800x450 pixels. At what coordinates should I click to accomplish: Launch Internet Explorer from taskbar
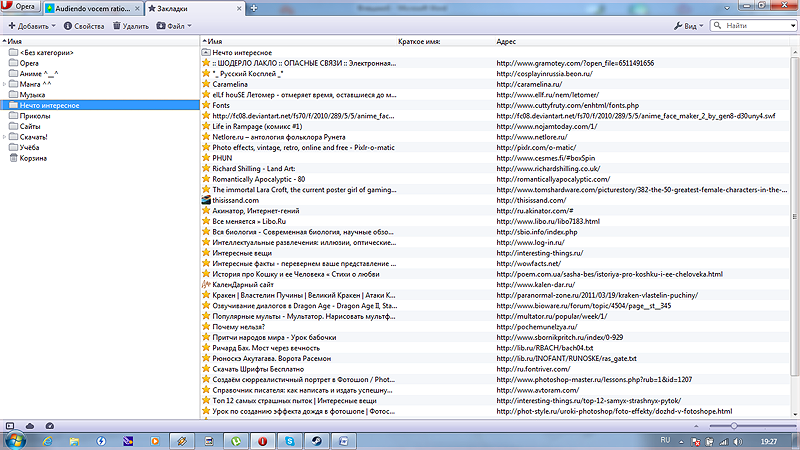coord(47,441)
